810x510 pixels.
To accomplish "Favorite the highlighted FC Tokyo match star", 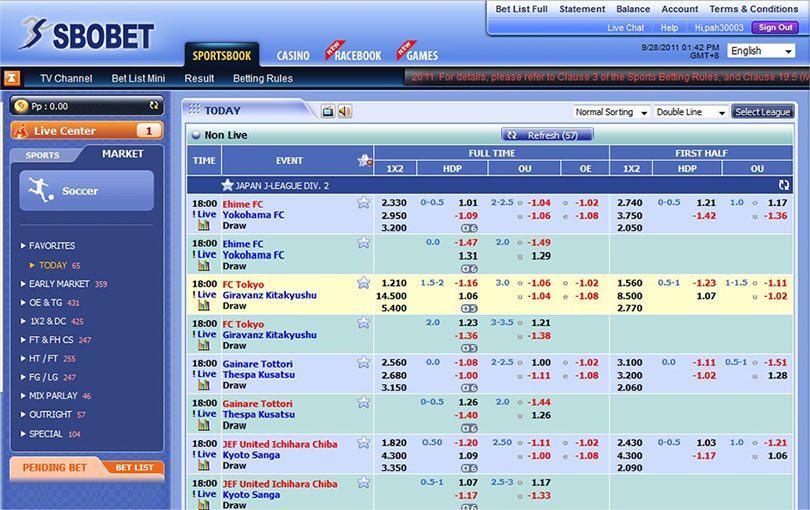I will (364, 282).
